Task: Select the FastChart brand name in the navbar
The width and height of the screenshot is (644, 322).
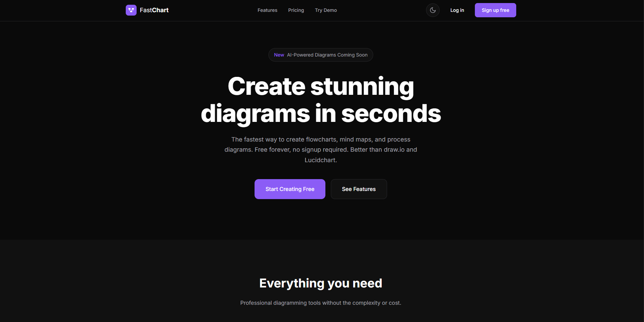Action: (153, 10)
